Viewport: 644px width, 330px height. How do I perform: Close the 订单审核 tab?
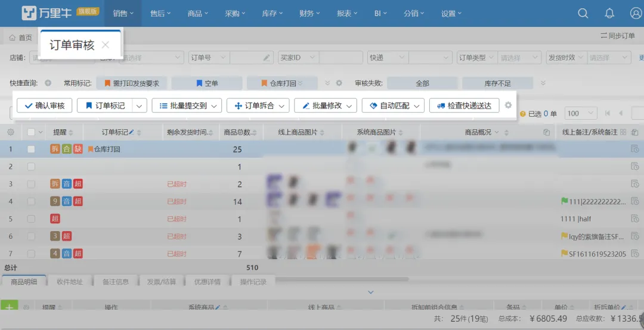click(106, 45)
